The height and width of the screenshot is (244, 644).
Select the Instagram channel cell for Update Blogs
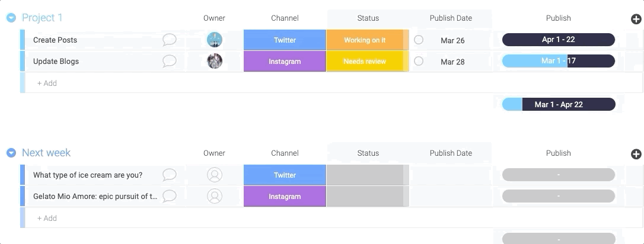285,62
